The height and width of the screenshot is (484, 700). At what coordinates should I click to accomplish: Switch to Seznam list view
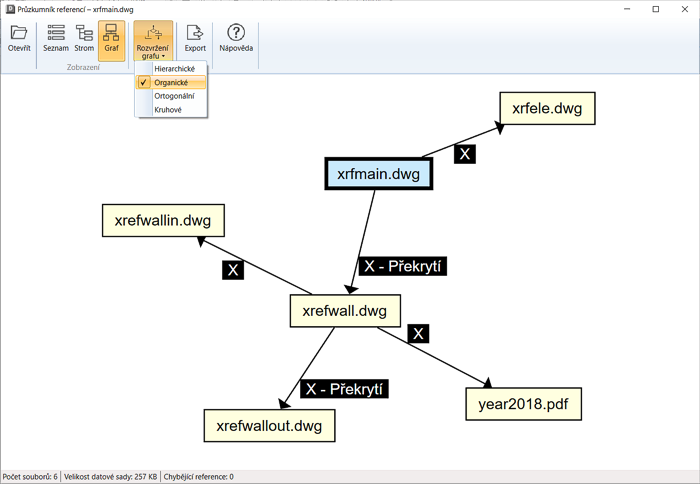[x=55, y=34]
